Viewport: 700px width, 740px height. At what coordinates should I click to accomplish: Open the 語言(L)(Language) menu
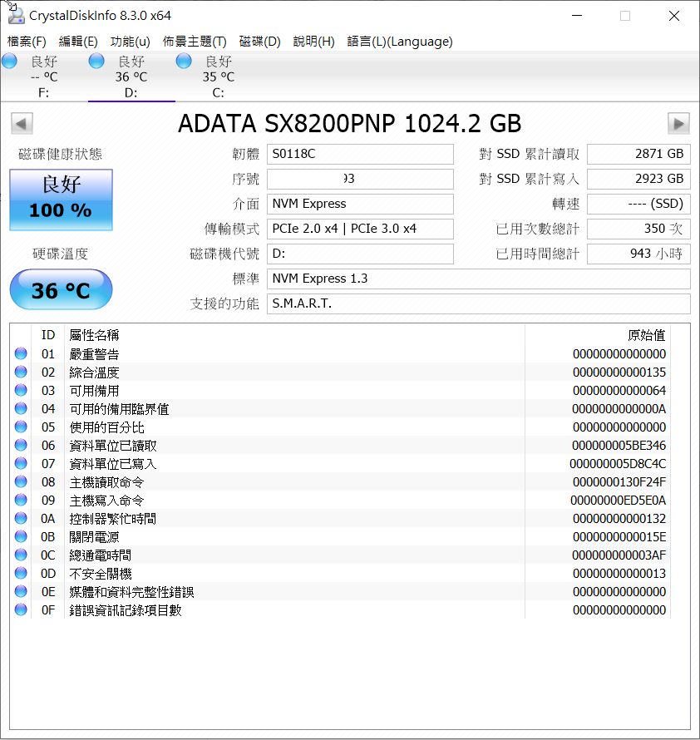pos(399,42)
